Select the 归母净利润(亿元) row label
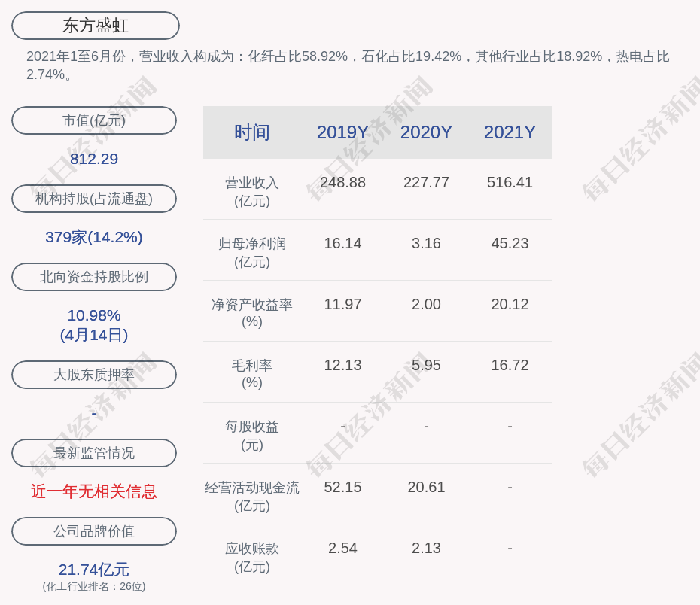Viewport: 700px width, 605px height. click(x=252, y=253)
